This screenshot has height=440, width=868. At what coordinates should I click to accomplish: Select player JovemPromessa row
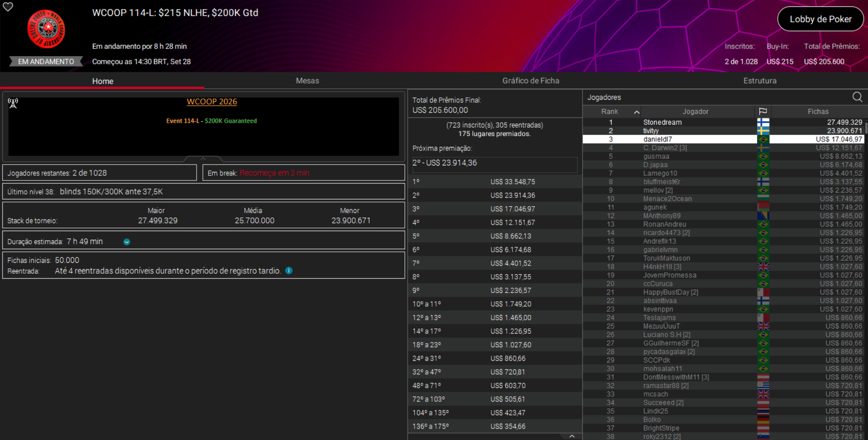723,275
